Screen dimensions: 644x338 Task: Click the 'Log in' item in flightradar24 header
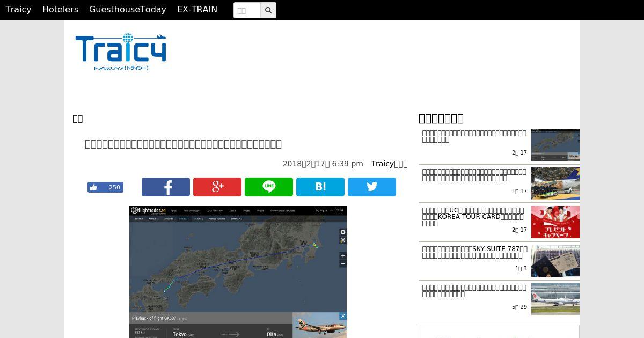pos(321,210)
